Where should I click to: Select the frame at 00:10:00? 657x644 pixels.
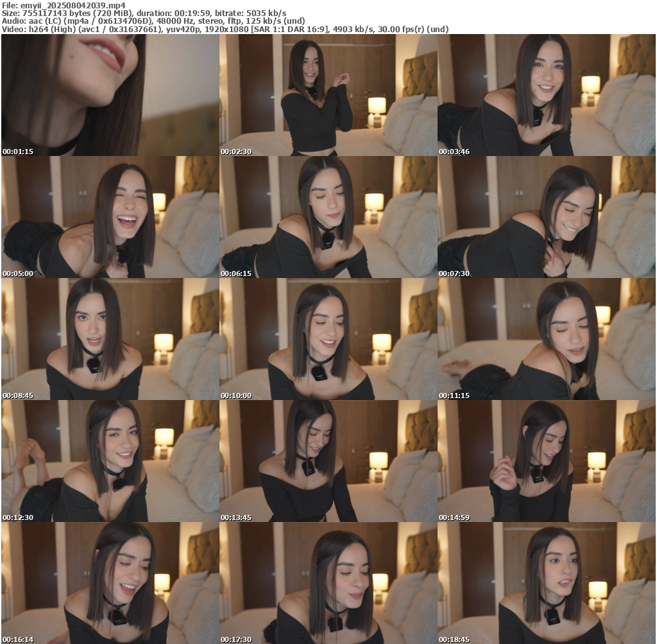328,339
